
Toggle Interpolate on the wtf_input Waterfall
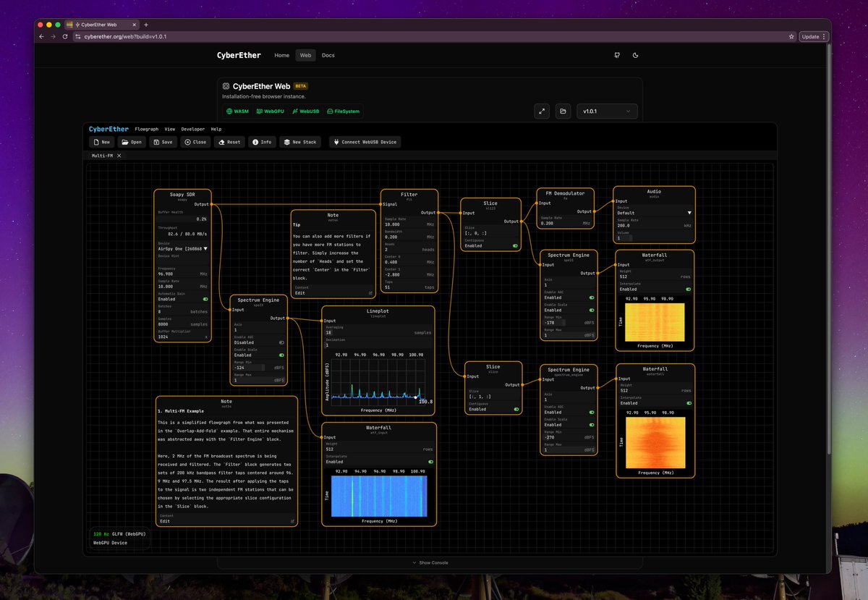(430, 461)
